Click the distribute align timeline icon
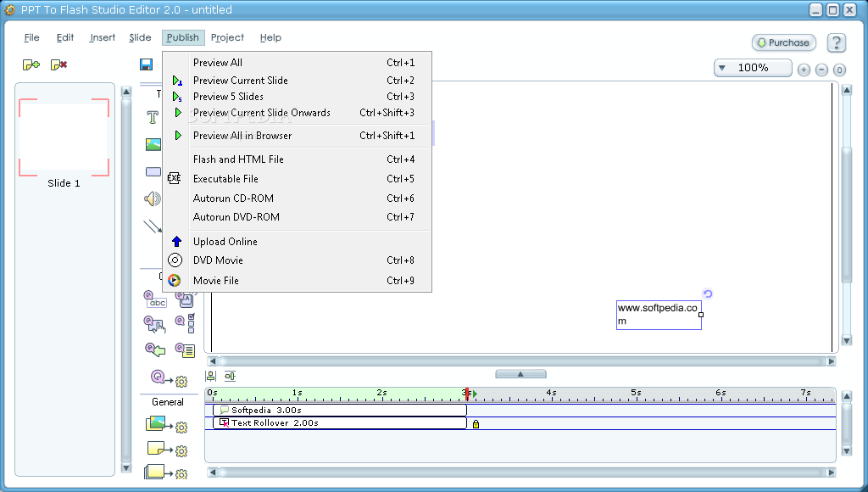 tap(231, 376)
